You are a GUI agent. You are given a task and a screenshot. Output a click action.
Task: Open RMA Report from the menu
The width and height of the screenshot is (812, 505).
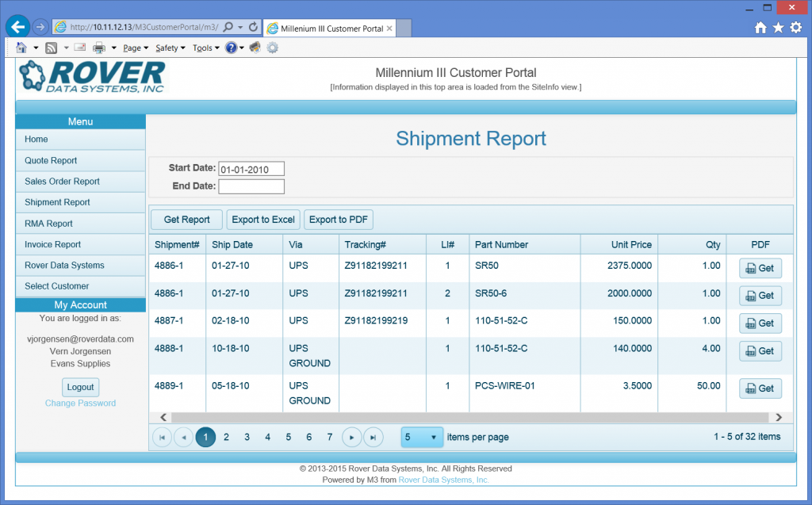(x=80, y=224)
